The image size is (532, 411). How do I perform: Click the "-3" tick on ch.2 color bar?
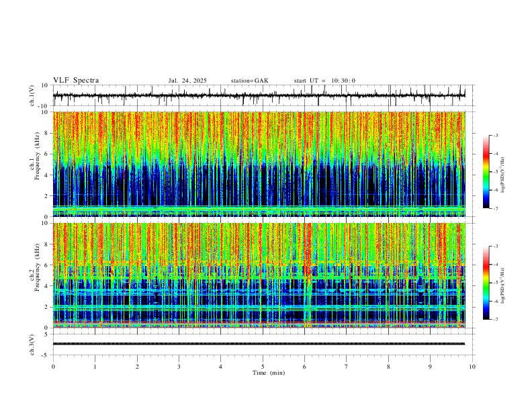point(495,246)
